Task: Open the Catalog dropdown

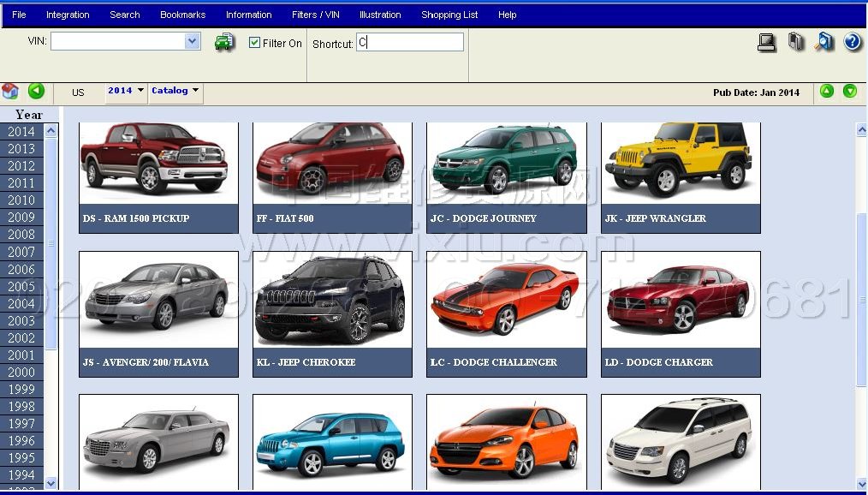Action: tap(175, 91)
